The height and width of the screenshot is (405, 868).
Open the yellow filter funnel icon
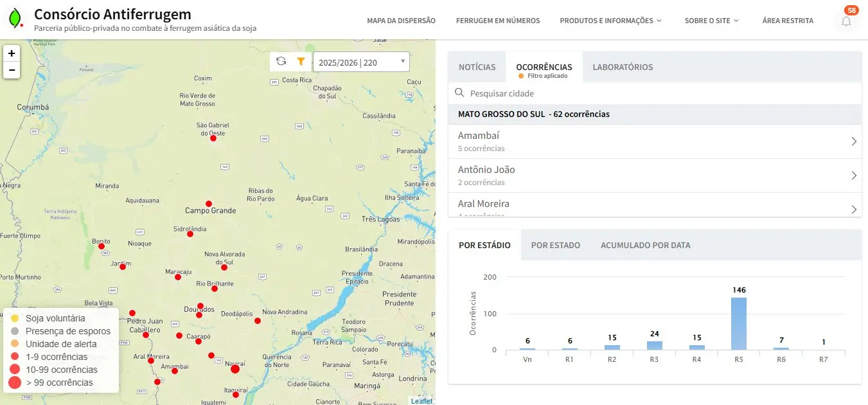pos(301,61)
